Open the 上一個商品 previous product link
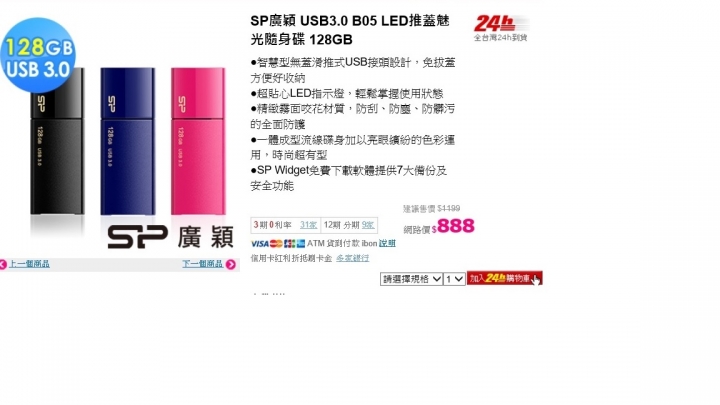The height and width of the screenshot is (405, 720). 29,264
